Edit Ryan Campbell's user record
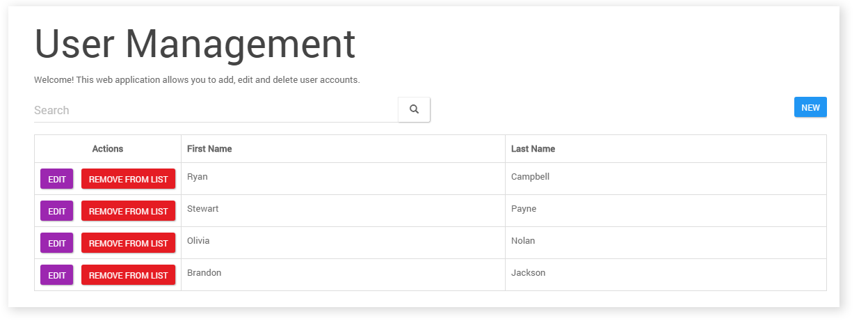This screenshot has width=868, height=328. coord(57,179)
